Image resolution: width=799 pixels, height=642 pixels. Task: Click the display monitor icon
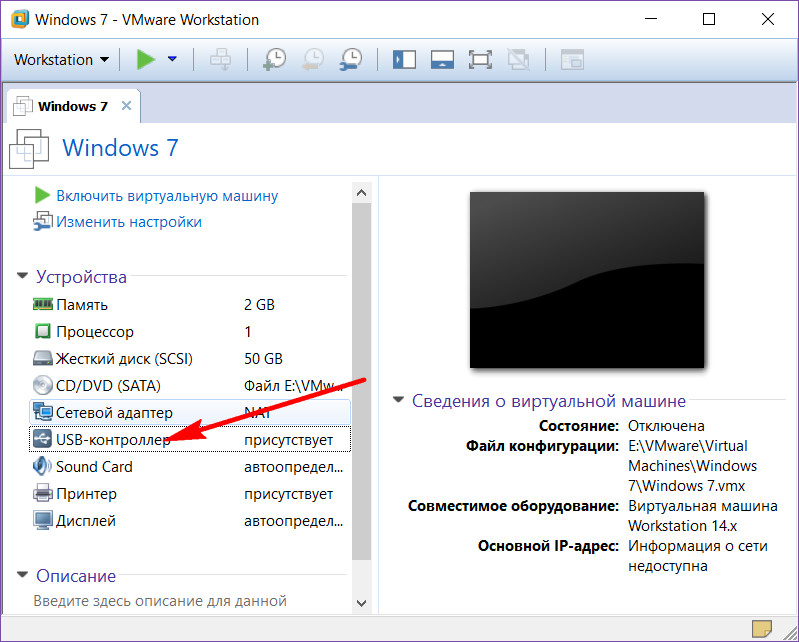(42, 520)
